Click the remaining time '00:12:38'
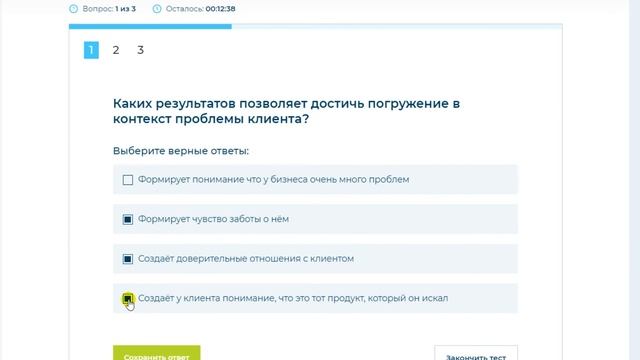 [220, 9]
